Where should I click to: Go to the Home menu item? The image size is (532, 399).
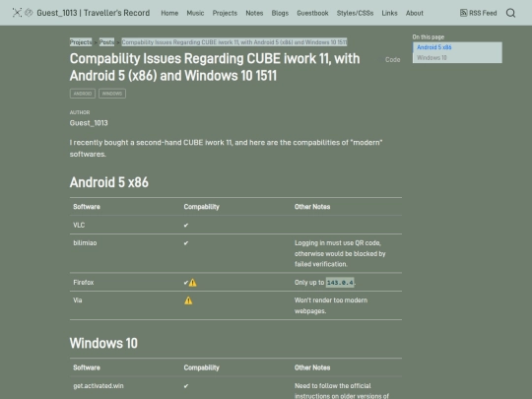click(169, 13)
